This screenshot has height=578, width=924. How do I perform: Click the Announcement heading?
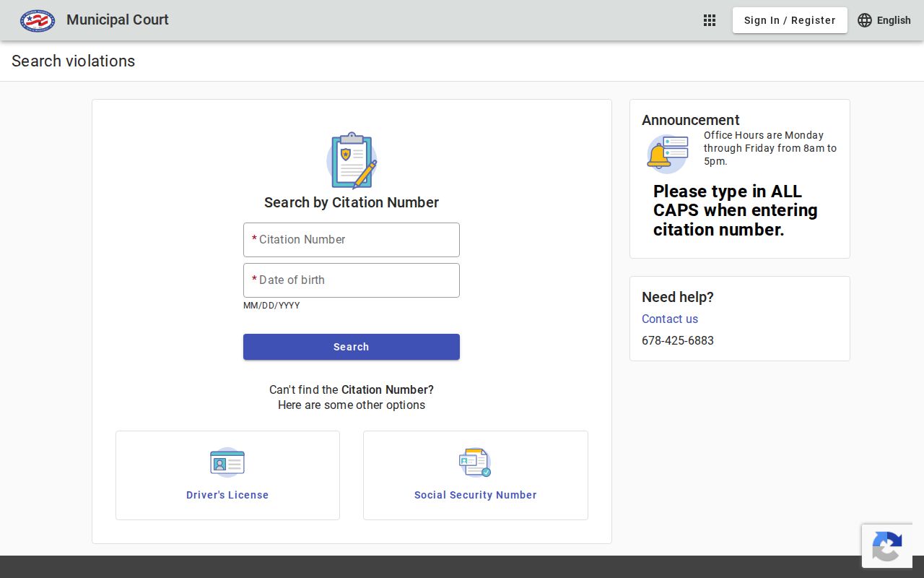tap(691, 120)
